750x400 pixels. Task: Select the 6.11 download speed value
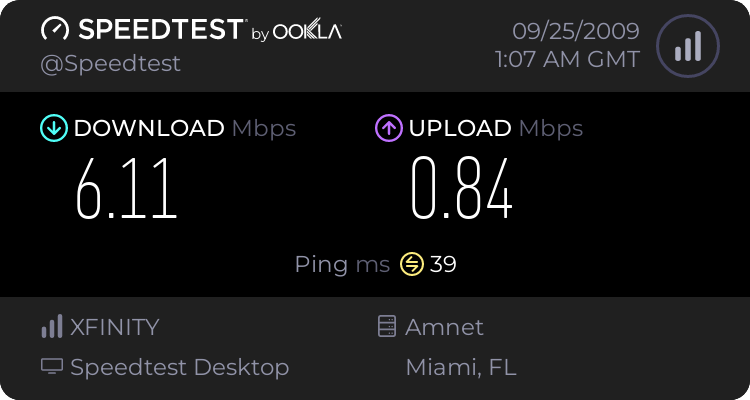[x=127, y=189]
